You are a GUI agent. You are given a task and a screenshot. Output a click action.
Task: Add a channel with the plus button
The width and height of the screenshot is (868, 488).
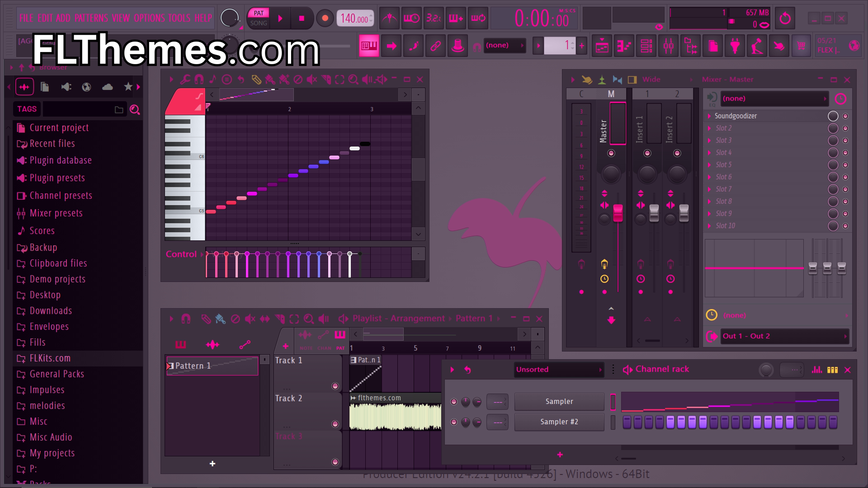tap(560, 455)
